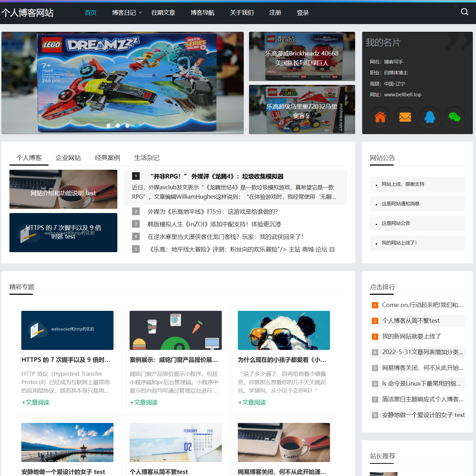This screenshot has height=476, width=476.
Task: Go to 首页 in the navigation bar
Action: 90,13
